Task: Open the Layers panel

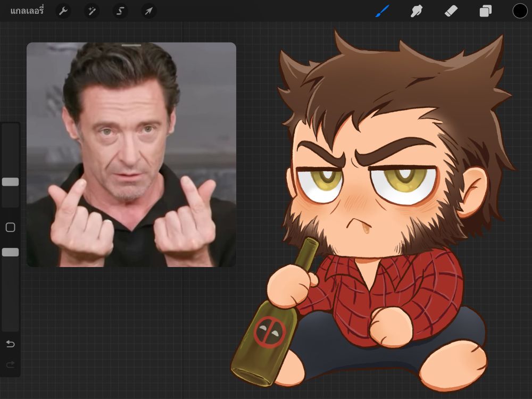Action: coord(485,11)
